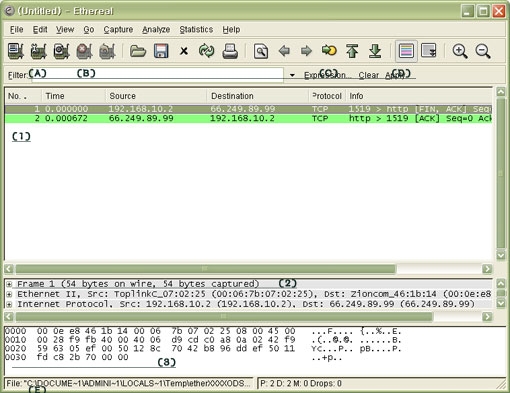This screenshot has height=393, width=510.
Task: Open a capture file folder icon
Action: click(138, 51)
